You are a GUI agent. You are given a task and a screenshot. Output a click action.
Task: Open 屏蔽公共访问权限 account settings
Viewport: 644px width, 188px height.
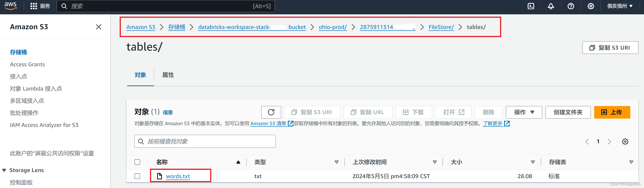(x=52, y=153)
